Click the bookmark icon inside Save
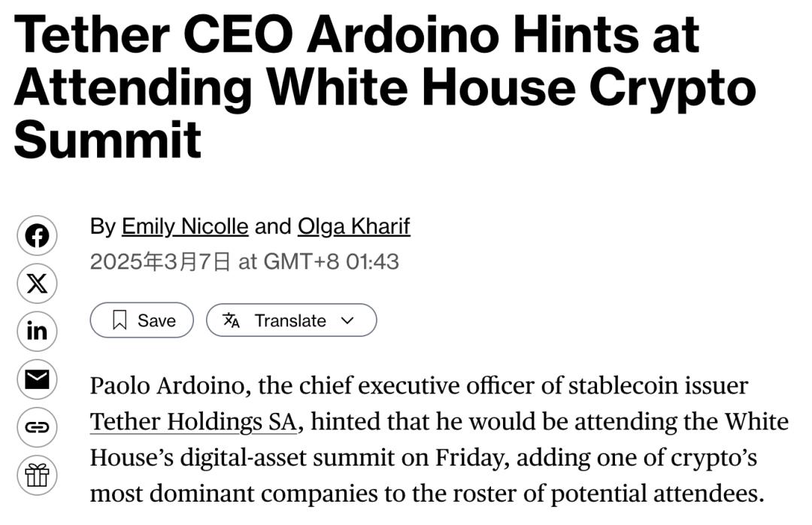 (x=120, y=320)
